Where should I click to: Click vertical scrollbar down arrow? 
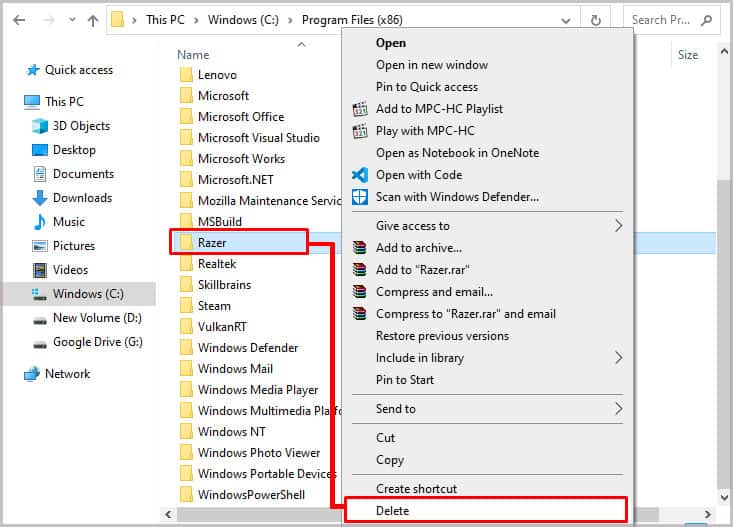coord(724,497)
